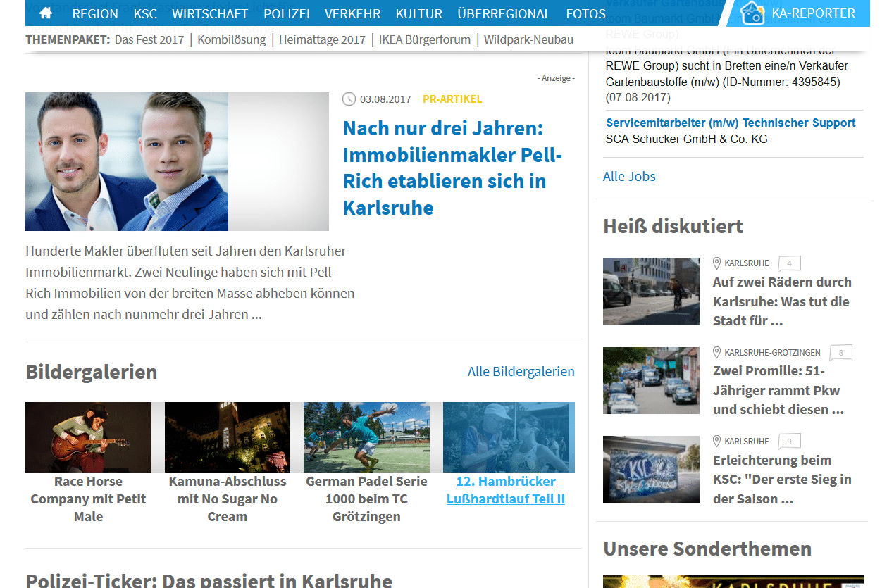The width and height of the screenshot is (894, 588).
Task: Open 'Servicemitarbeiter (m/w) Technischer Support' job
Action: [x=731, y=123]
